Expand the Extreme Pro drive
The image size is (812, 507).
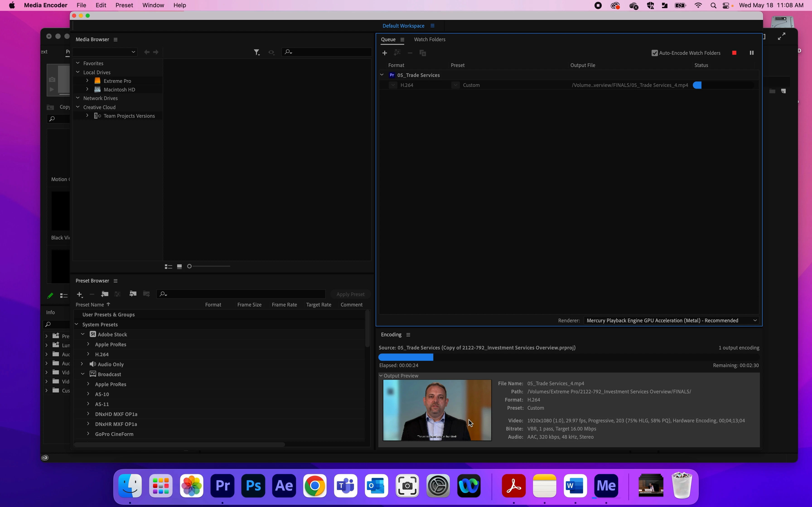click(87, 81)
